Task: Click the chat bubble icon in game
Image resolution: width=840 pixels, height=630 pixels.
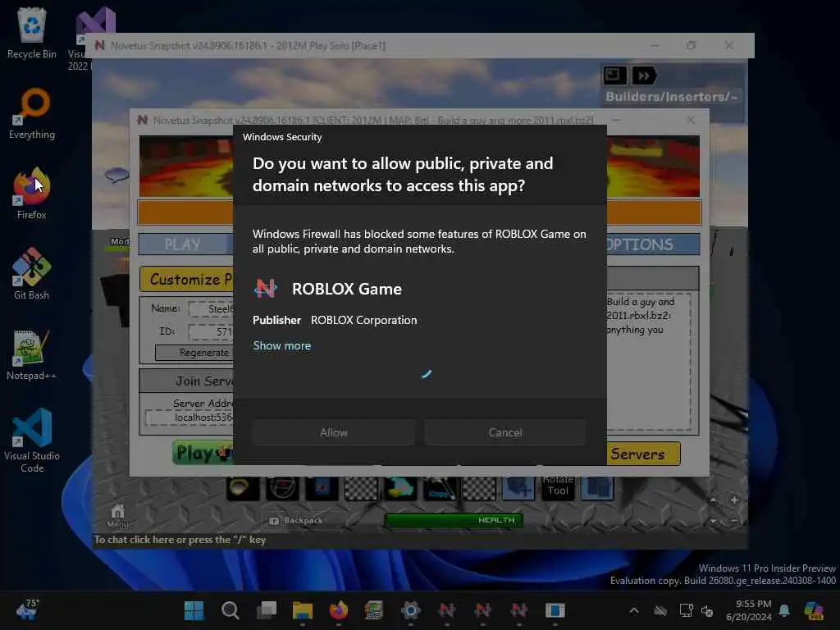Action: point(116,175)
